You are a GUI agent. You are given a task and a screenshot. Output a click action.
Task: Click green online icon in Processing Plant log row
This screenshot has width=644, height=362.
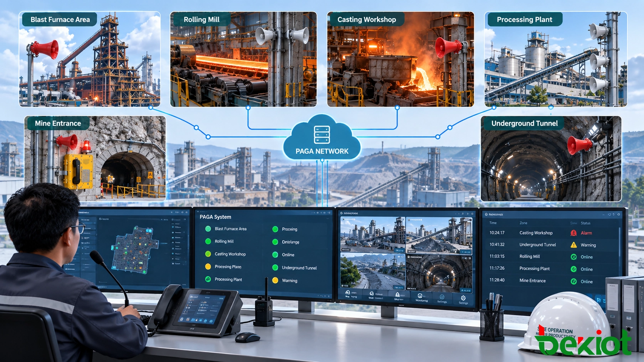click(574, 269)
